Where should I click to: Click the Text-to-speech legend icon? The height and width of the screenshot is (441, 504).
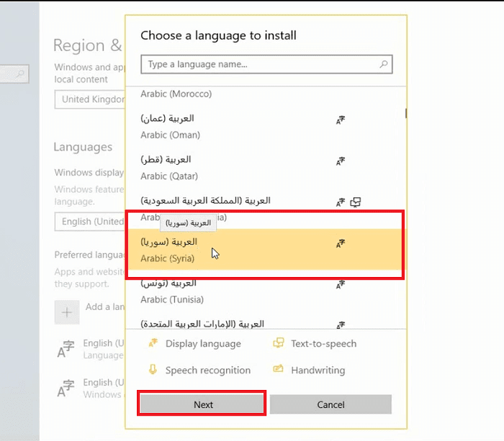coord(279,344)
